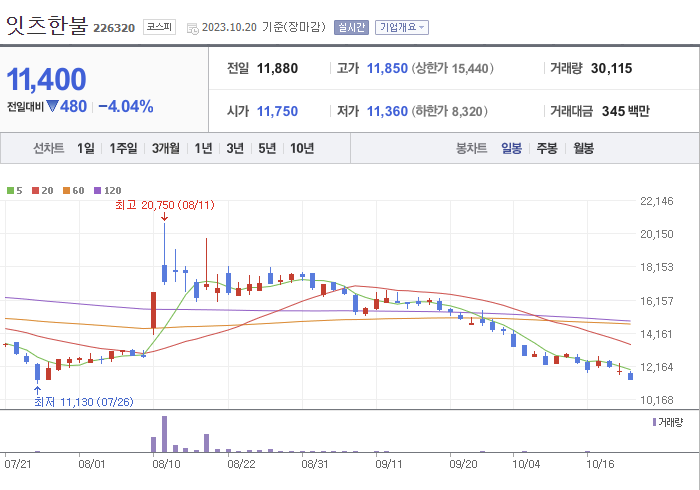Show the 3년 line chart
Screen dimensions: 700x490
click(235, 148)
